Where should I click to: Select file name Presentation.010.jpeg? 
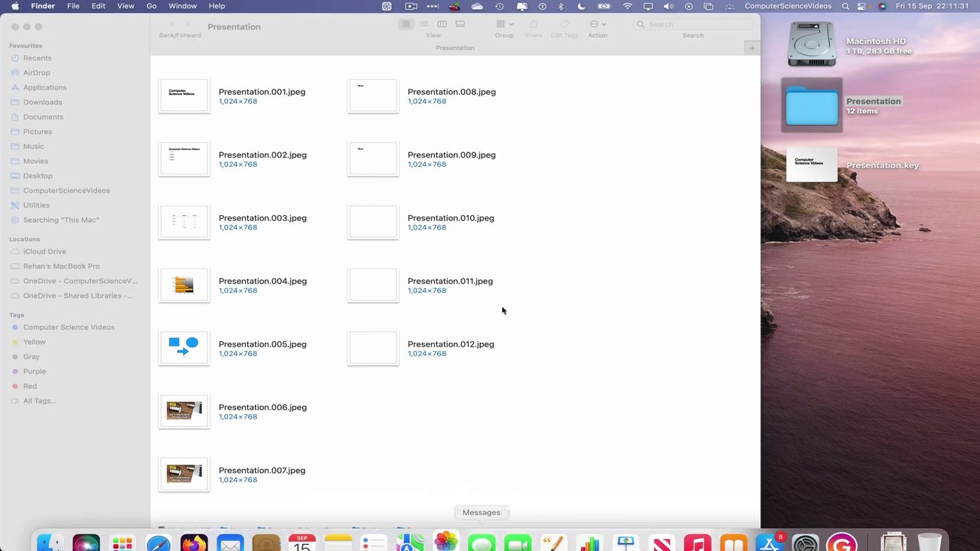(x=451, y=218)
